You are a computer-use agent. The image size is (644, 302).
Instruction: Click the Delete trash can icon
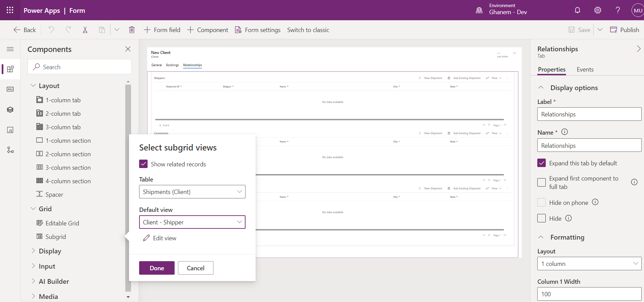point(132,30)
